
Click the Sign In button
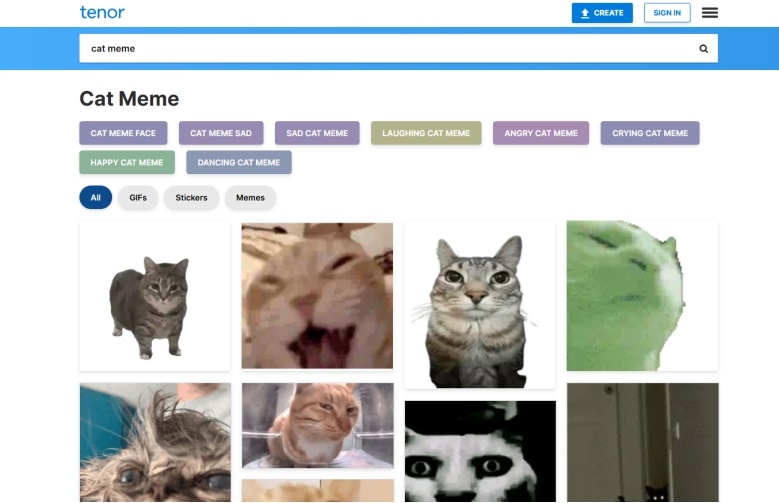(x=667, y=13)
